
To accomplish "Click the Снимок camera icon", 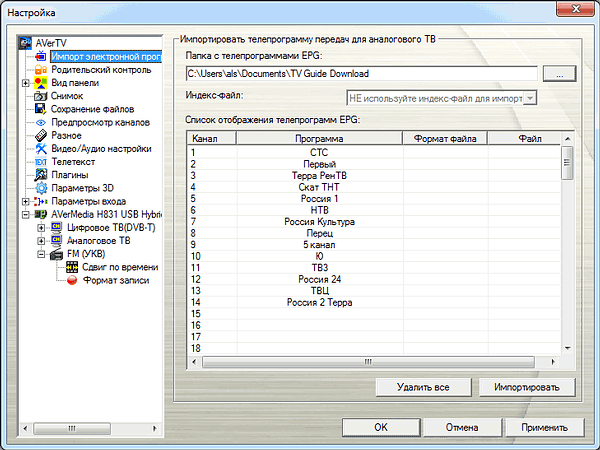I will pyautogui.click(x=41, y=96).
